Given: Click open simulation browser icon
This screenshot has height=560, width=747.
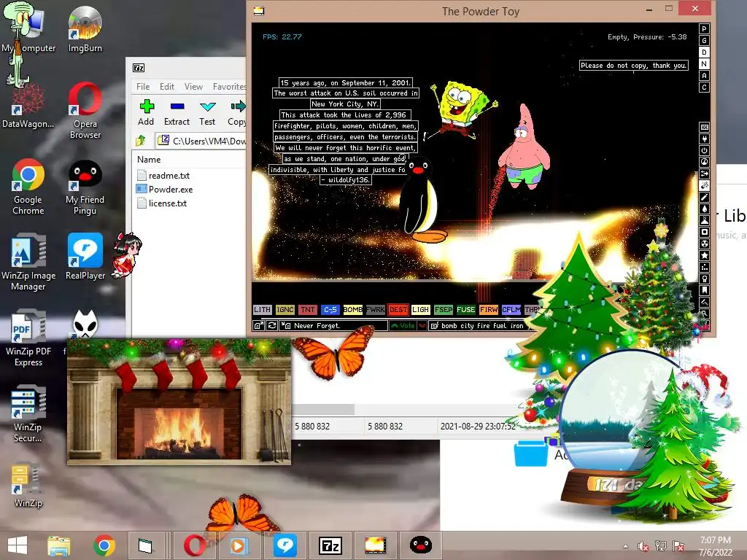Looking at the screenshot, I should click(x=259, y=326).
